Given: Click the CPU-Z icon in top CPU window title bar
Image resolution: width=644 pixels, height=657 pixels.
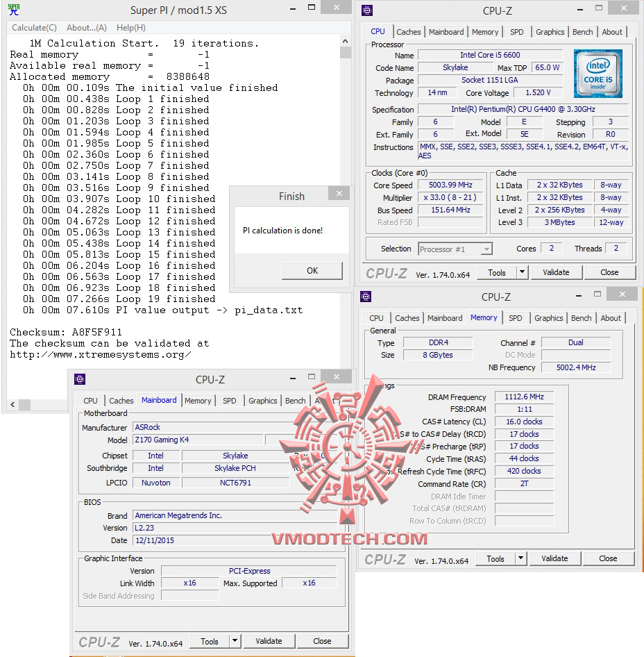Looking at the screenshot, I should 367,10.
